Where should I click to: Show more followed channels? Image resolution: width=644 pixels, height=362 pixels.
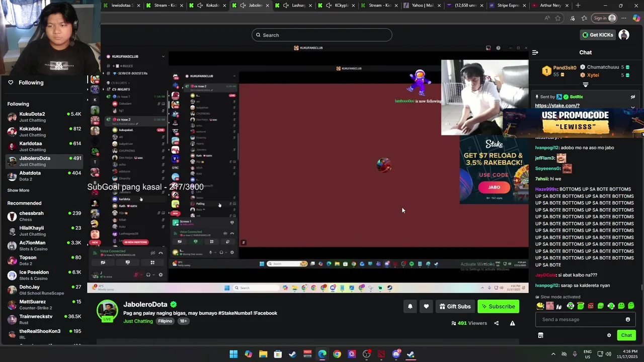pos(18,190)
